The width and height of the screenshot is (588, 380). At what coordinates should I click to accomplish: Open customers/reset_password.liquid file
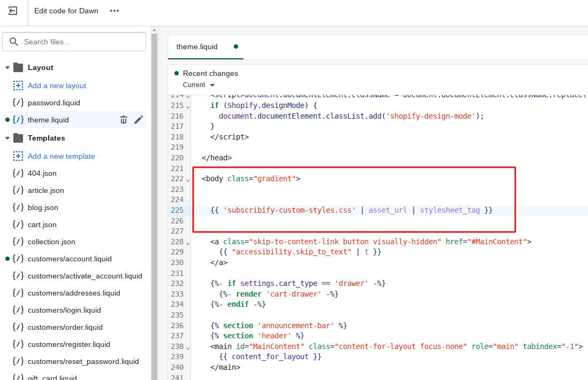click(83, 362)
